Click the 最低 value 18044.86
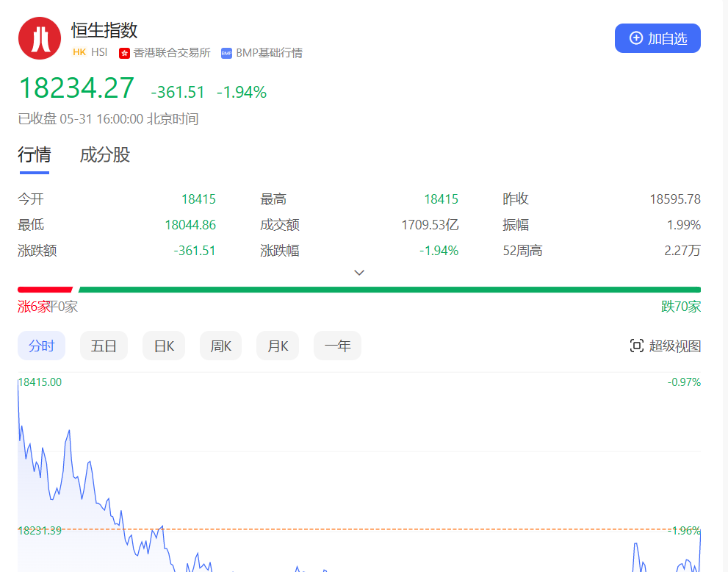728x572 pixels. pyautogui.click(x=190, y=225)
